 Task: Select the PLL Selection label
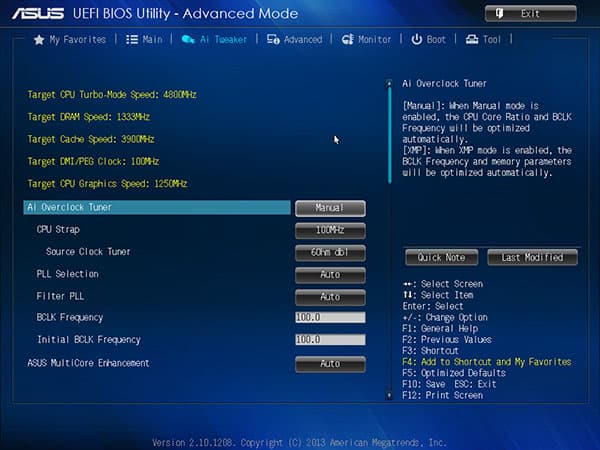[x=67, y=274]
